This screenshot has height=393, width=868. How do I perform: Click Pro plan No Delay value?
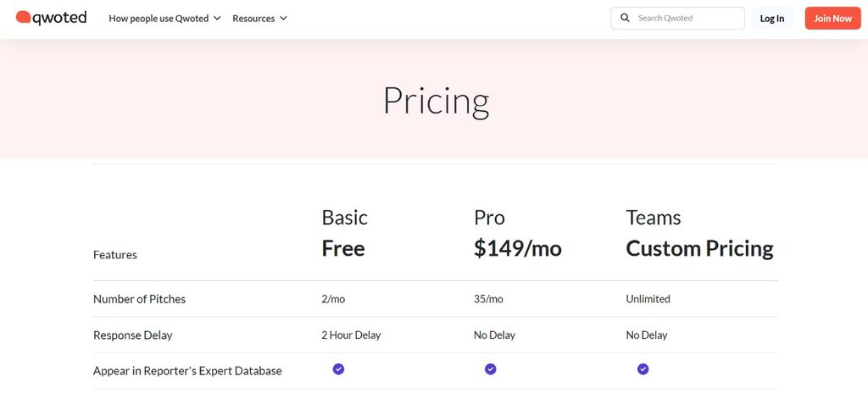(494, 335)
